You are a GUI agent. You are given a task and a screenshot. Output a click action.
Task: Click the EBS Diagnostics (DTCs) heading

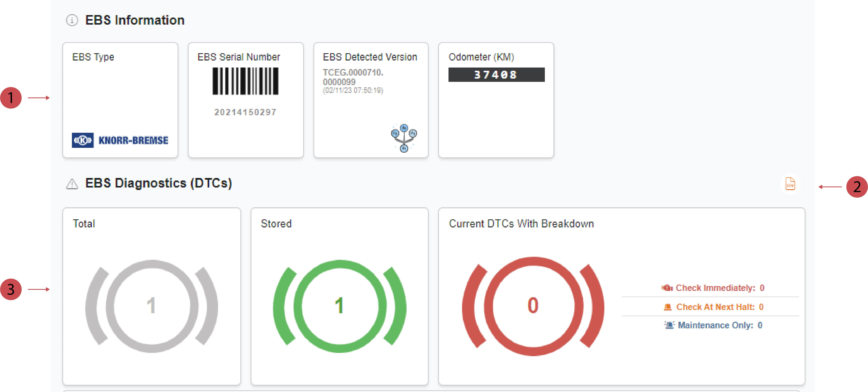[x=158, y=183]
